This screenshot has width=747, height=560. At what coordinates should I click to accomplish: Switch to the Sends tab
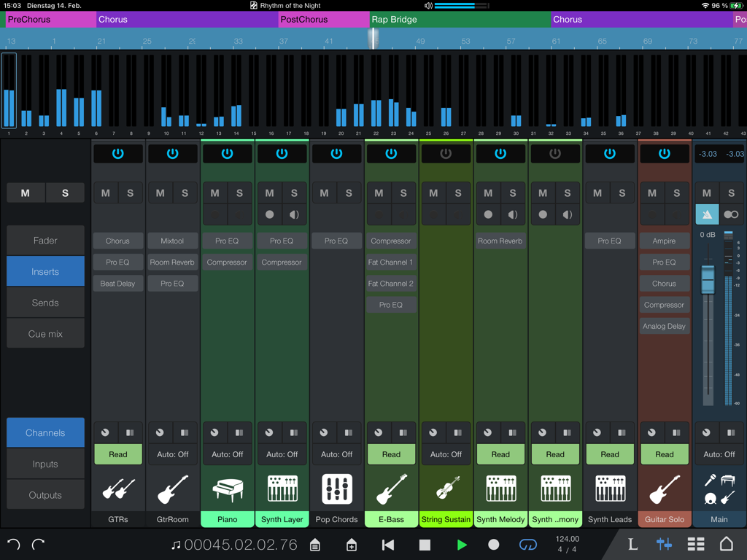[45, 302]
